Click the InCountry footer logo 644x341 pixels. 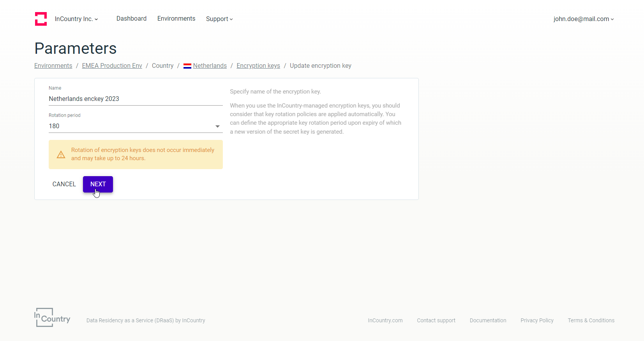click(52, 318)
